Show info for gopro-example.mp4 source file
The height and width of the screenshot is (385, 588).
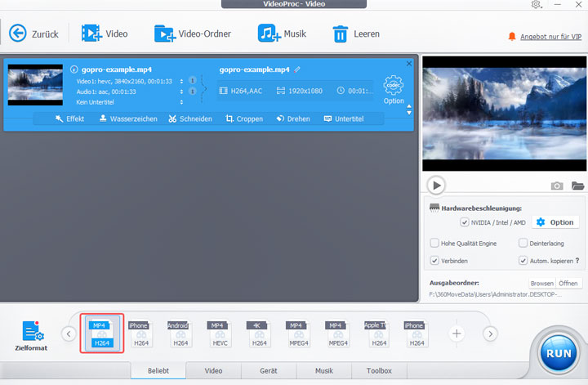(x=73, y=69)
